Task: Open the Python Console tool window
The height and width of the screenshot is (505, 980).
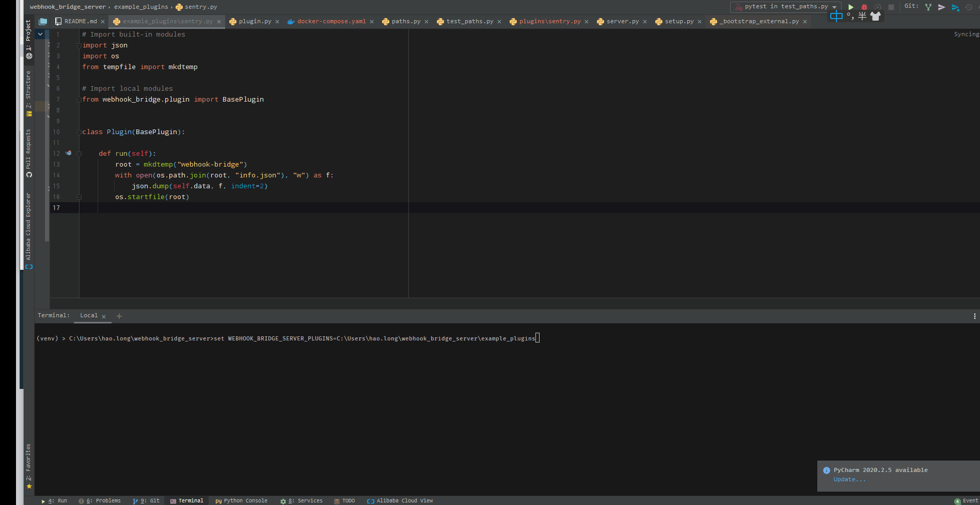Action: tap(241, 500)
